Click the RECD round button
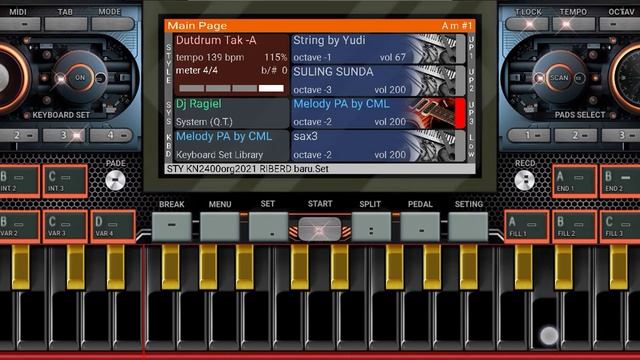The height and width of the screenshot is (360, 640). tap(524, 180)
